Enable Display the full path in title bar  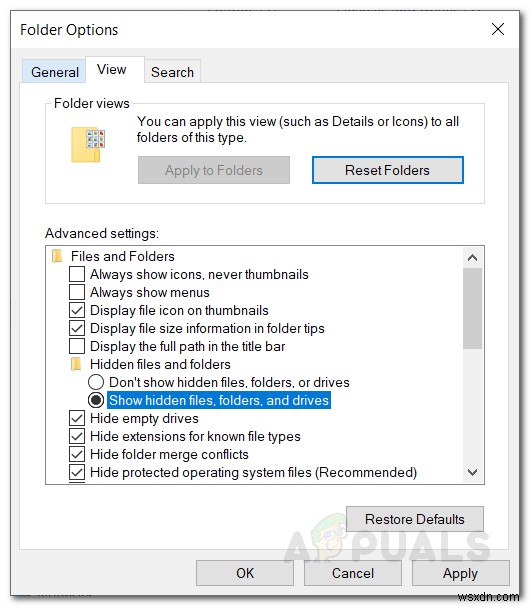click(77, 346)
